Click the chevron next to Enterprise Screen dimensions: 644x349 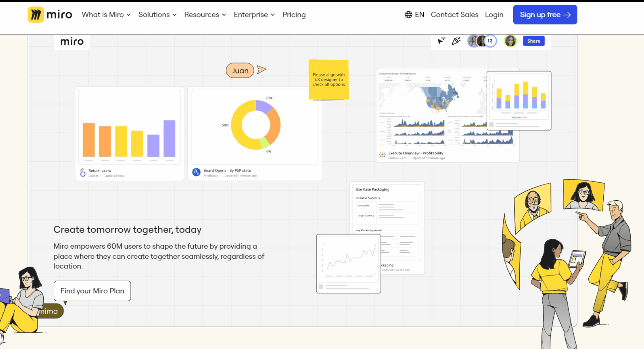pyautogui.click(x=273, y=15)
